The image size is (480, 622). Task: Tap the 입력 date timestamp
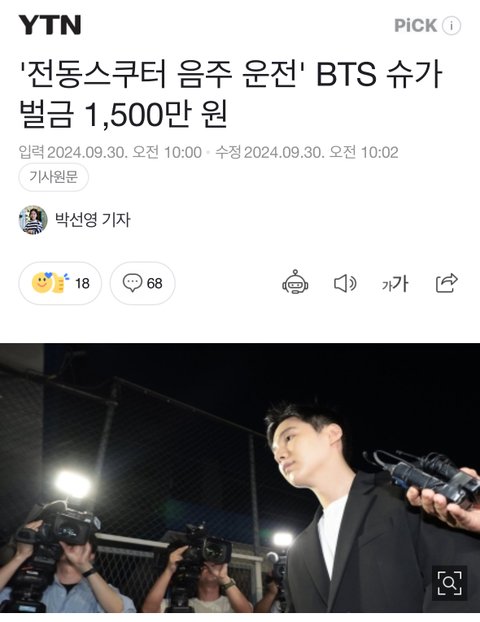pos(110,152)
